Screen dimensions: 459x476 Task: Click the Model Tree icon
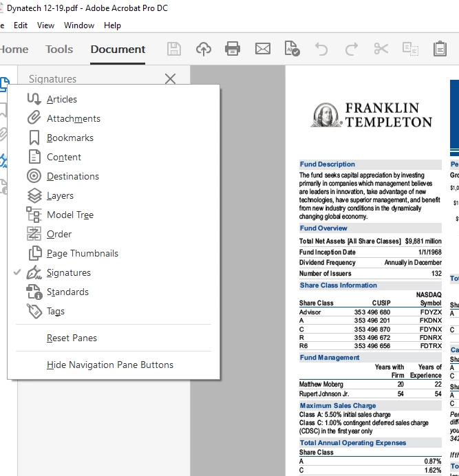coord(34,215)
